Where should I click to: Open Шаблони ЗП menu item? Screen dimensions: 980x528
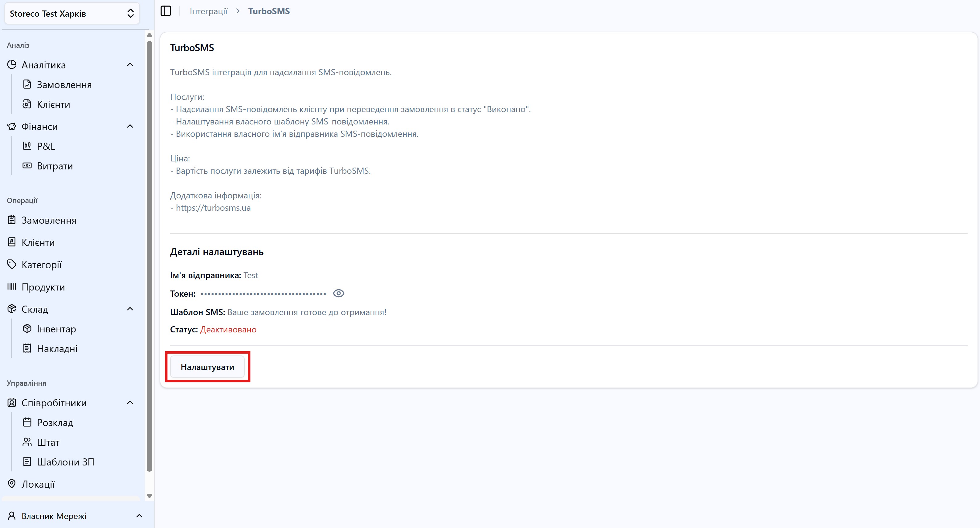[65, 462]
